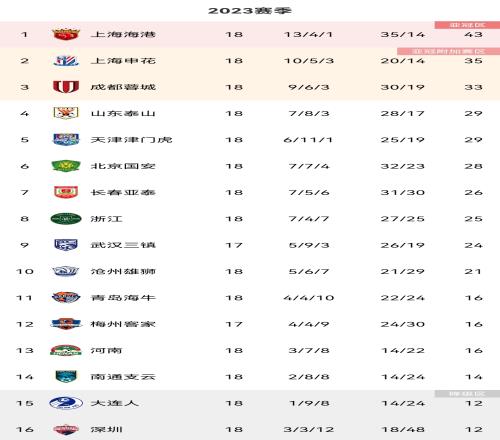The width and height of the screenshot is (500, 440).
Task: Click the 上海申花 team logo
Action: click(x=66, y=61)
